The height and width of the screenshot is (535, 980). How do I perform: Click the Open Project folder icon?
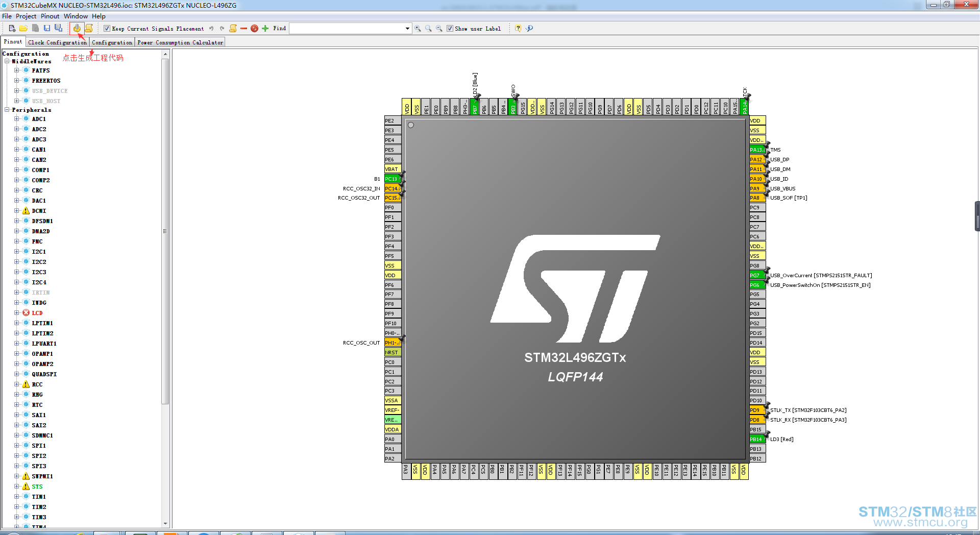[x=23, y=28]
